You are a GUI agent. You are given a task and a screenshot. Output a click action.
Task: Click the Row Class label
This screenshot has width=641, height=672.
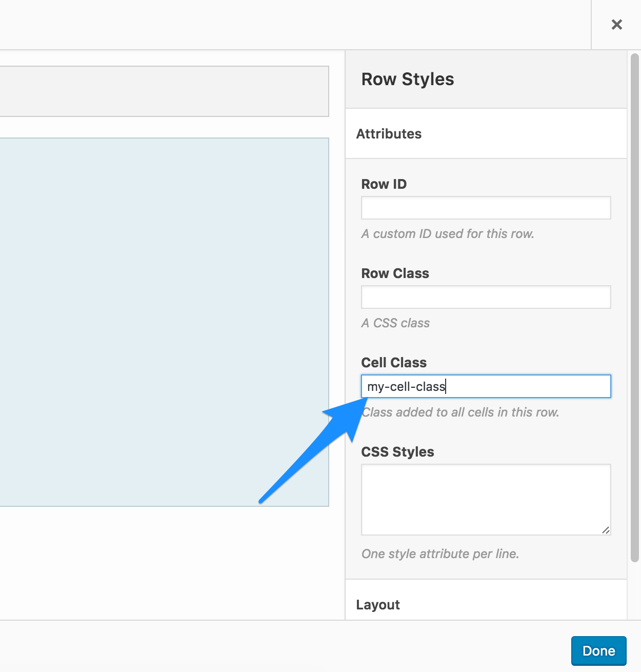[x=395, y=273]
